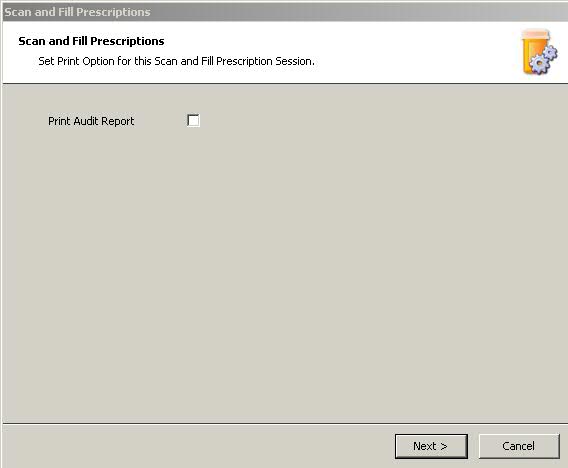
Task: Click the orange medicine bottle graphic
Action: click(535, 51)
